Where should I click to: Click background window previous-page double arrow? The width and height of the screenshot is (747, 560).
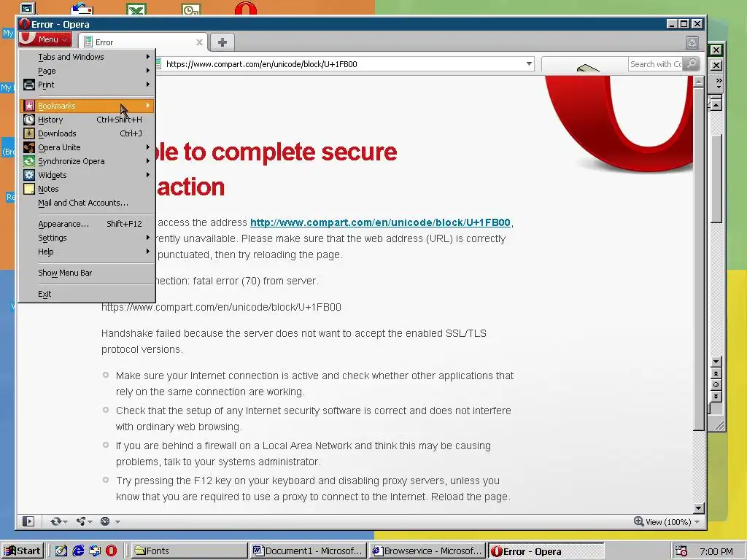point(716,373)
